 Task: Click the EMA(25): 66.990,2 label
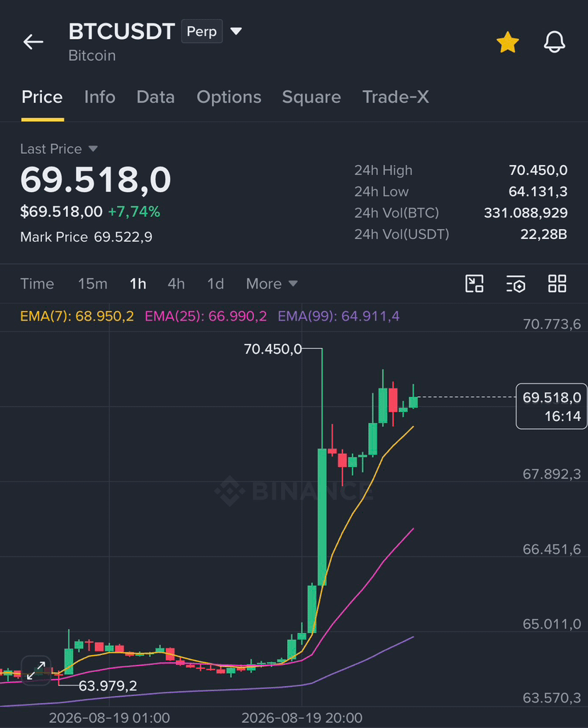(206, 317)
